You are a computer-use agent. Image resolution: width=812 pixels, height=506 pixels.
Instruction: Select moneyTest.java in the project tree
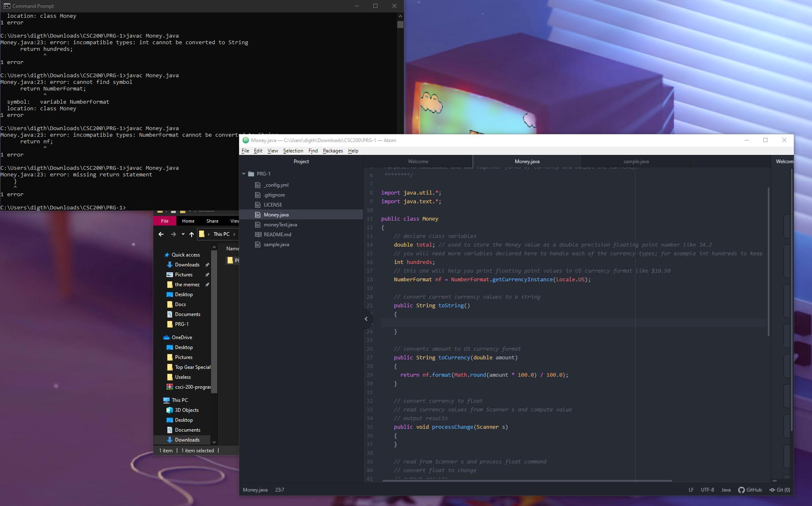[280, 225]
